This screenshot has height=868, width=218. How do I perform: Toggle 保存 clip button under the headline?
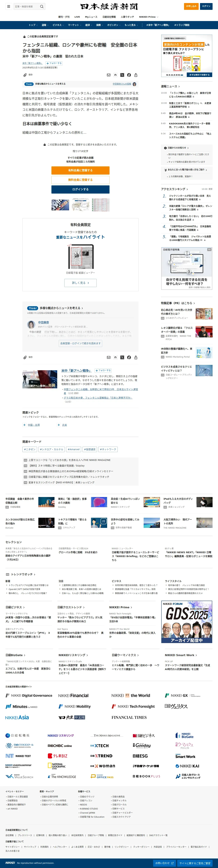tap(28, 75)
